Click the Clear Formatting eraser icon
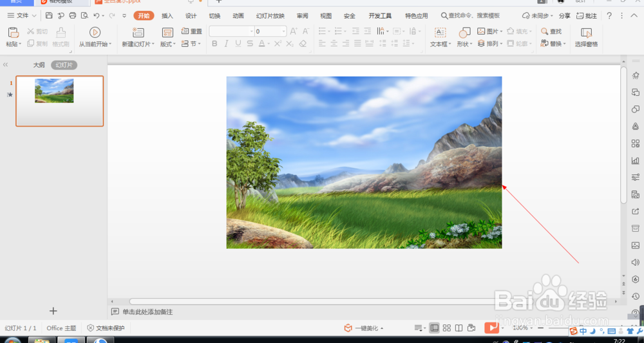This screenshot has width=644, height=343. [x=303, y=44]
